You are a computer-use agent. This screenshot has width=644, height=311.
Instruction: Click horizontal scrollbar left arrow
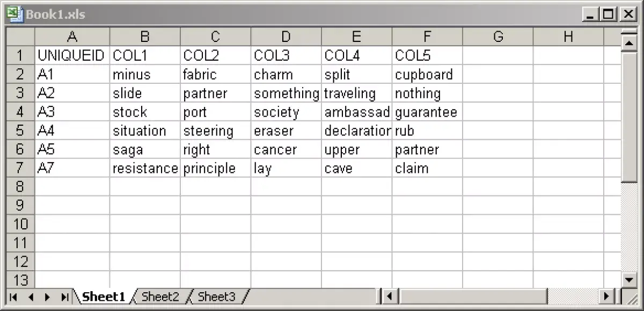pos(391,296)
